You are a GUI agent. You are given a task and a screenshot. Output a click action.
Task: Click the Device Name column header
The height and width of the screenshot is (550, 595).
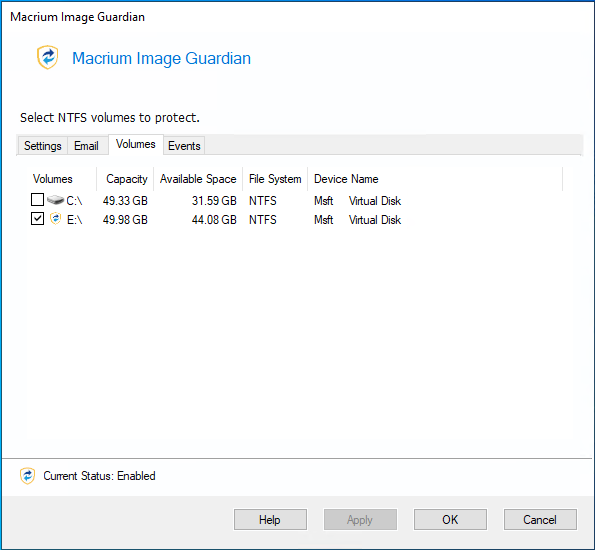pos(435,179)
